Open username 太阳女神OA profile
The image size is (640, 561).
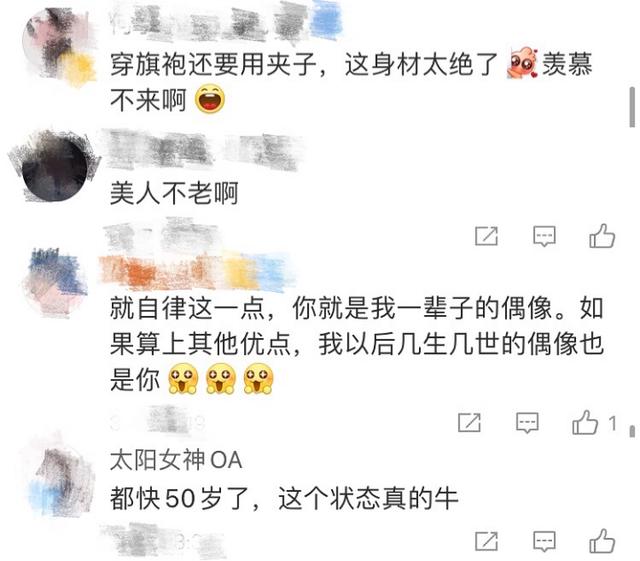pyautogui.click(x=176, y=460)
